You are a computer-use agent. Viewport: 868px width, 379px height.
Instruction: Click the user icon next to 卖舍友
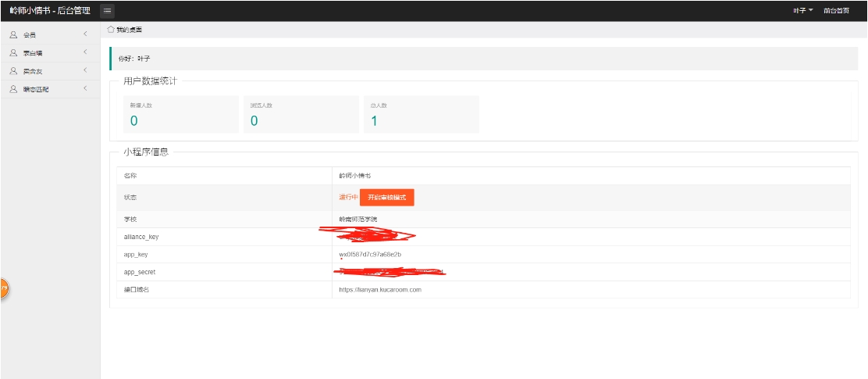tap(13, 71)
